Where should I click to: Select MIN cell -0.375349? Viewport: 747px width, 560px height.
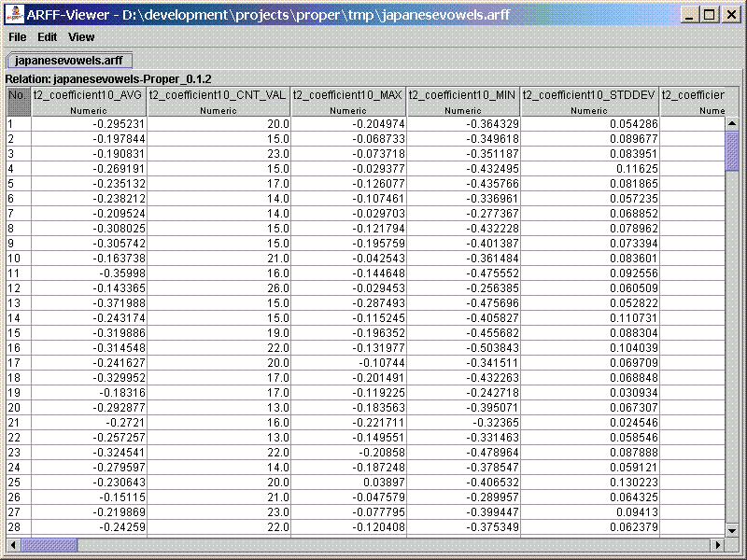(x=463, y=527)
